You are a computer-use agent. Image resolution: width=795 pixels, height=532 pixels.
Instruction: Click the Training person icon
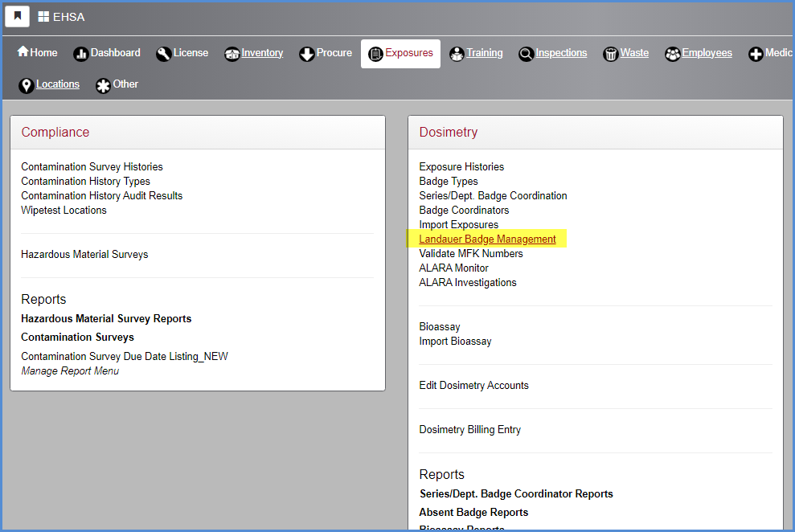tap(457, 54)
